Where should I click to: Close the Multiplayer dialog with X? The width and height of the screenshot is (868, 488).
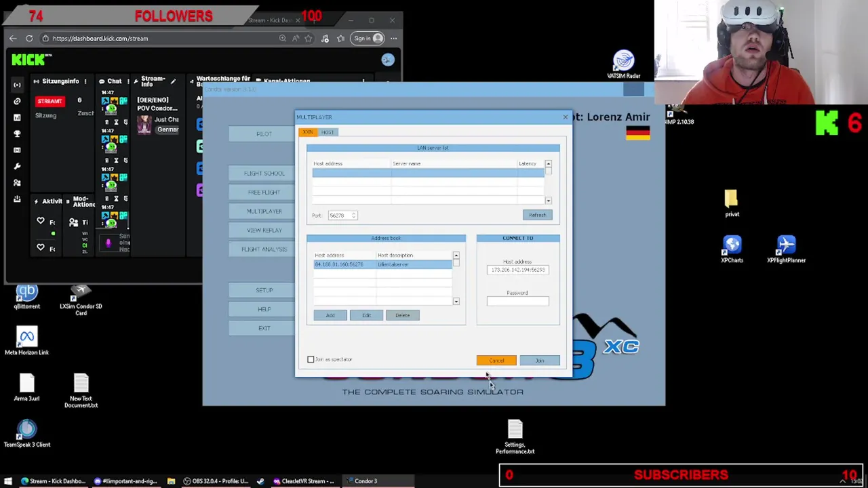click(x=565, y=117)
